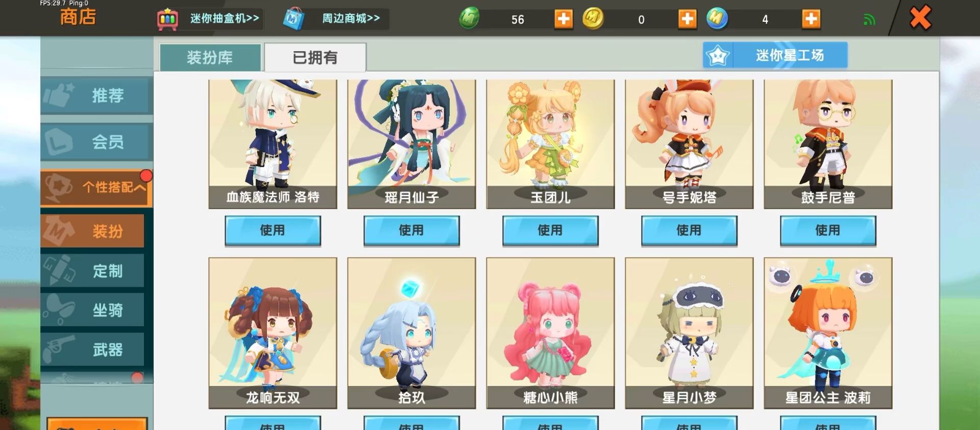Add gold coins with plus icon
Viewport: 980px width, 430px height.
coord(687,19)
